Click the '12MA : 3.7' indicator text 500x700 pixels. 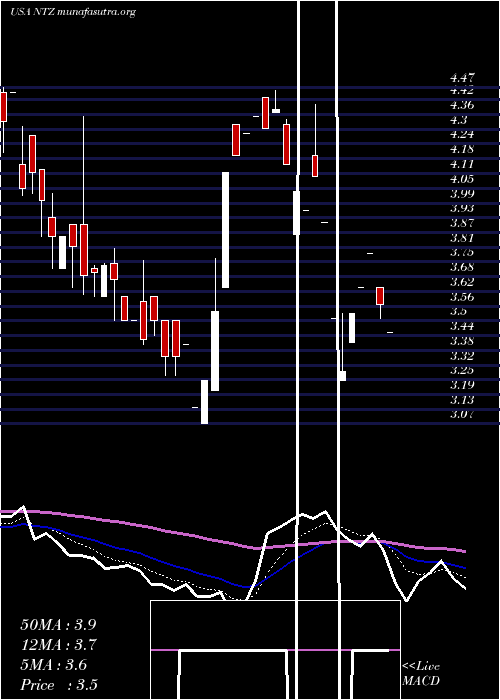tap(58, 645)
